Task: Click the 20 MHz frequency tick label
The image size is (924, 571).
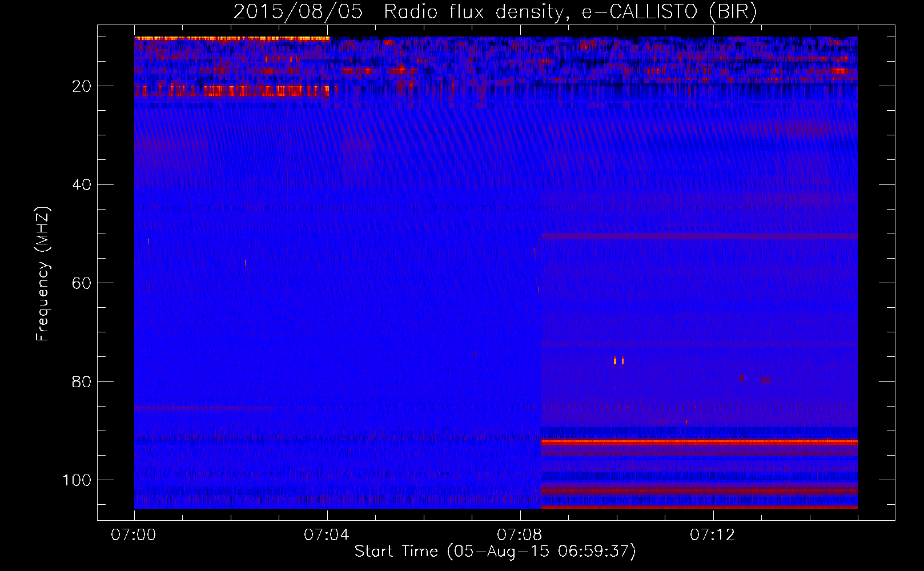Action: click(82, 86)
